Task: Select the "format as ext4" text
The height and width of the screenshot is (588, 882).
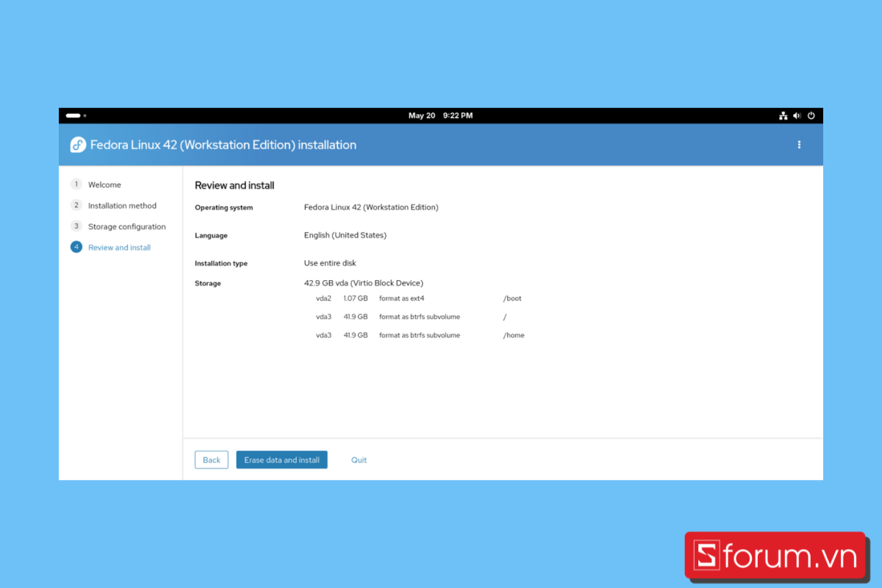Action: 402,298
